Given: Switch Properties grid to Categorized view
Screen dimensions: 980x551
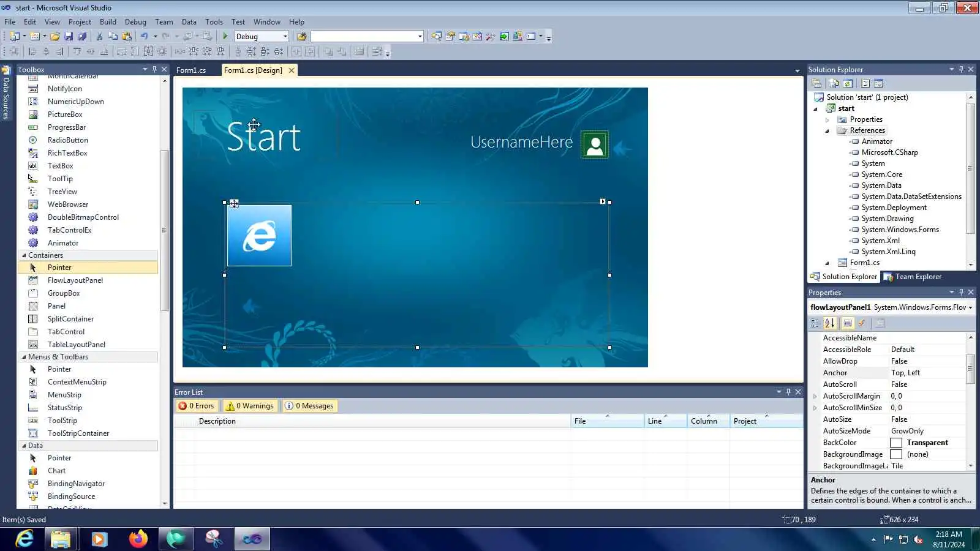Looking at the screenshot, I should (x=815, y=323).
